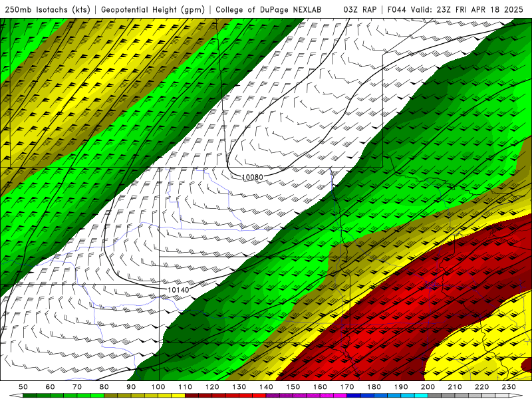Click the 60 label on the color scale
Viewport: 532px width, 399px height.
click(51, 387)
